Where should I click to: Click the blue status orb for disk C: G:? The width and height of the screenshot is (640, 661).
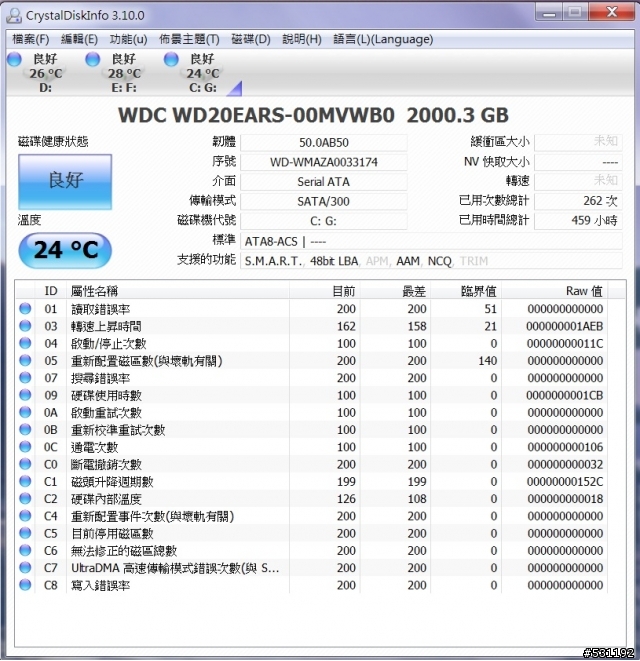click(x=171, y=59)
